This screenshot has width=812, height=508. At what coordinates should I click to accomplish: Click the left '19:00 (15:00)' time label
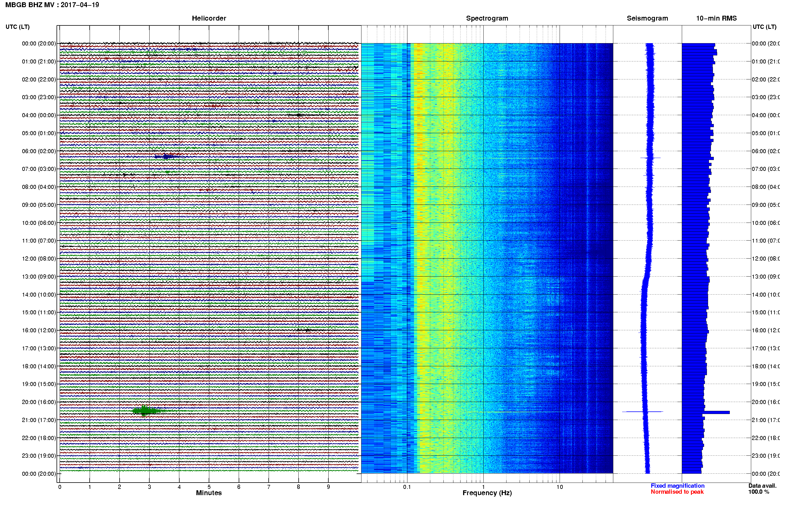39,384
